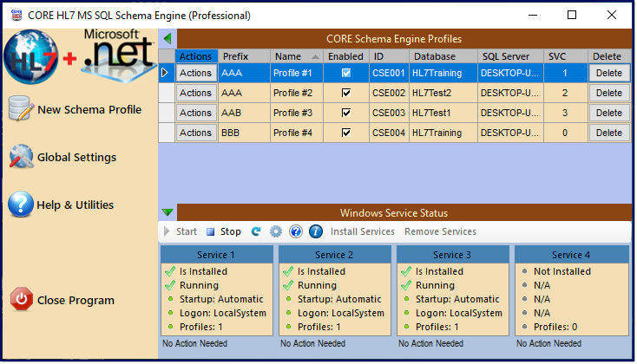This screenshot has width=637, height=364.
Task: Click the Actions column header
Action: pyautogui.click(x=196, y=56)
